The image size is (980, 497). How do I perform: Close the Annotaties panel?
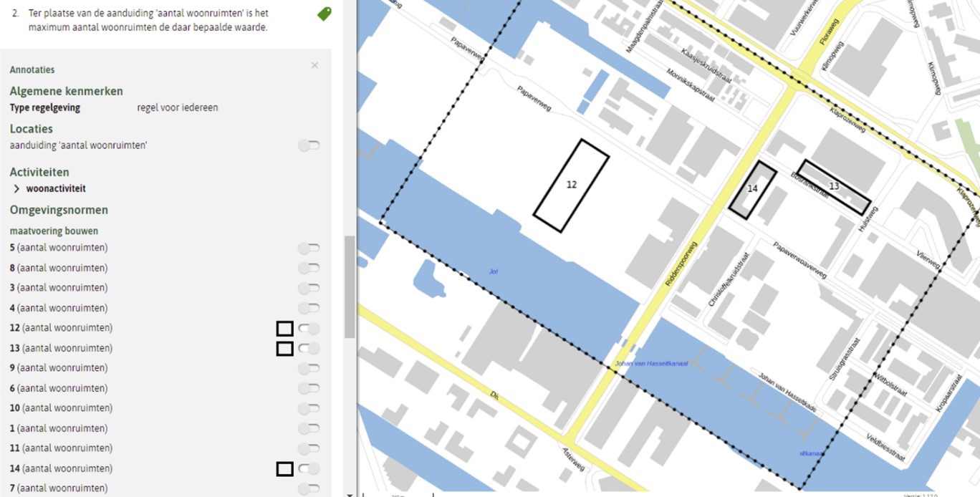point(314,65)
